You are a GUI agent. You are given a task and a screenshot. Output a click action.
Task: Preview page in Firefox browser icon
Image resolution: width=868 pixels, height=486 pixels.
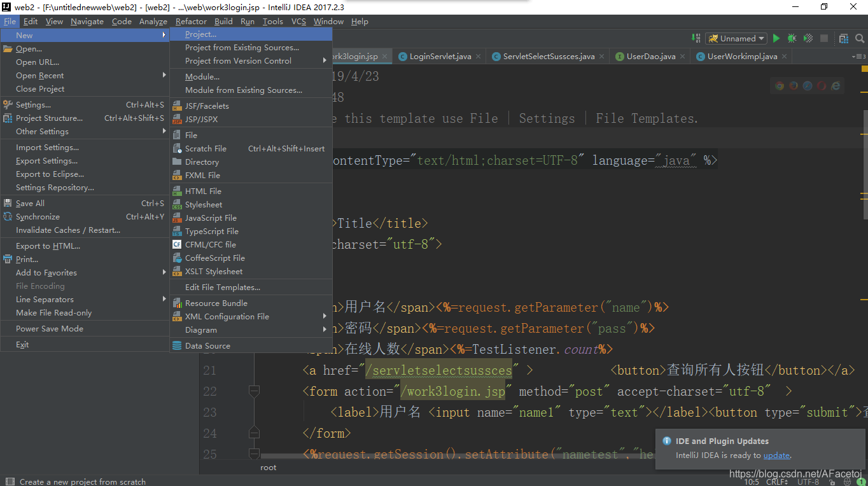click(794, 86)
